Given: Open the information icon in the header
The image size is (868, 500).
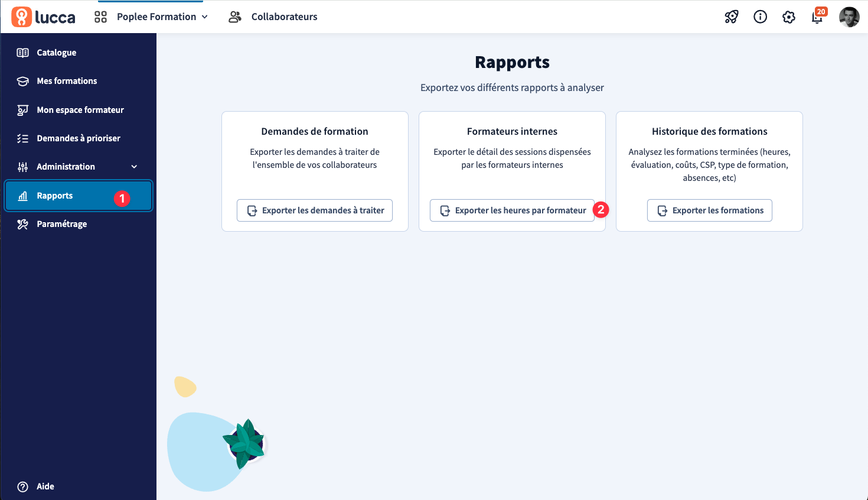Looking at the screenshot, I should [761, 17].
